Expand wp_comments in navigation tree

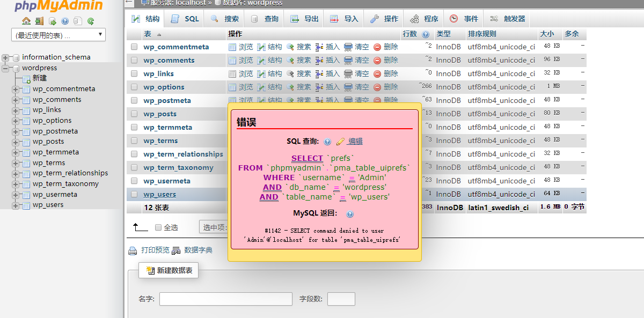[x=16, y=100]
